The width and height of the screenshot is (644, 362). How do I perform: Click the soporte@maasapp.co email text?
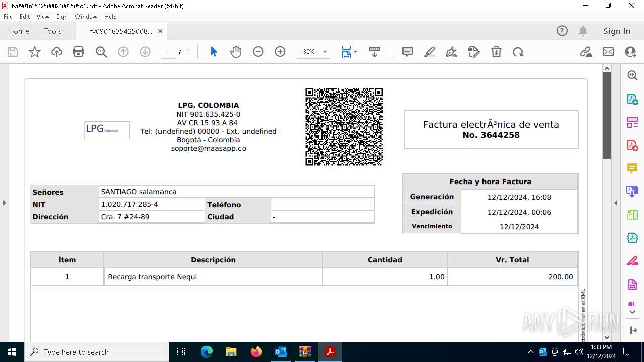(x=208, y=148)
